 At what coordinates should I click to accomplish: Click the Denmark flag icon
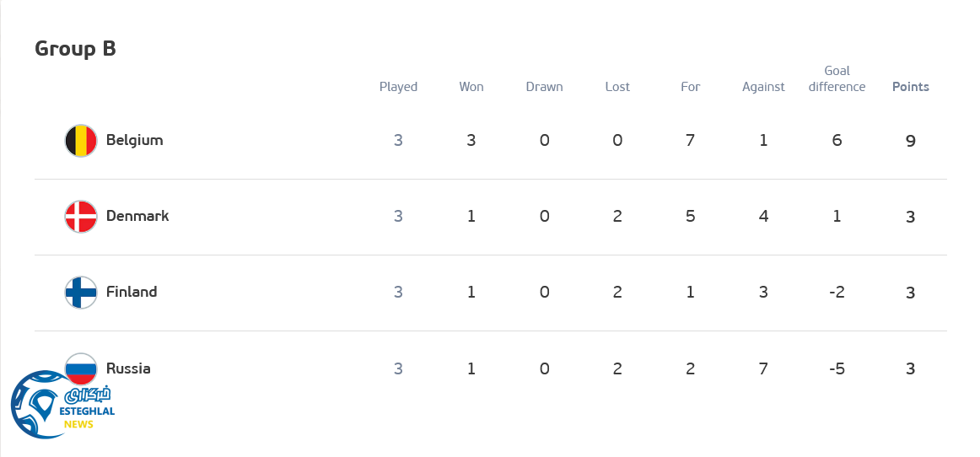click(81, 217)
